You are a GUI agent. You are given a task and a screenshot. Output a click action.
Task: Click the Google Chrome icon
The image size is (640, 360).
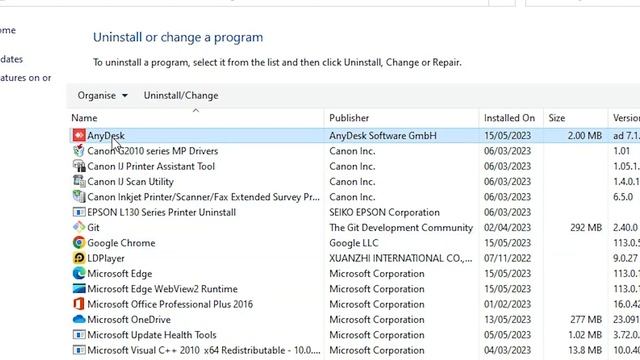(79, 243)
